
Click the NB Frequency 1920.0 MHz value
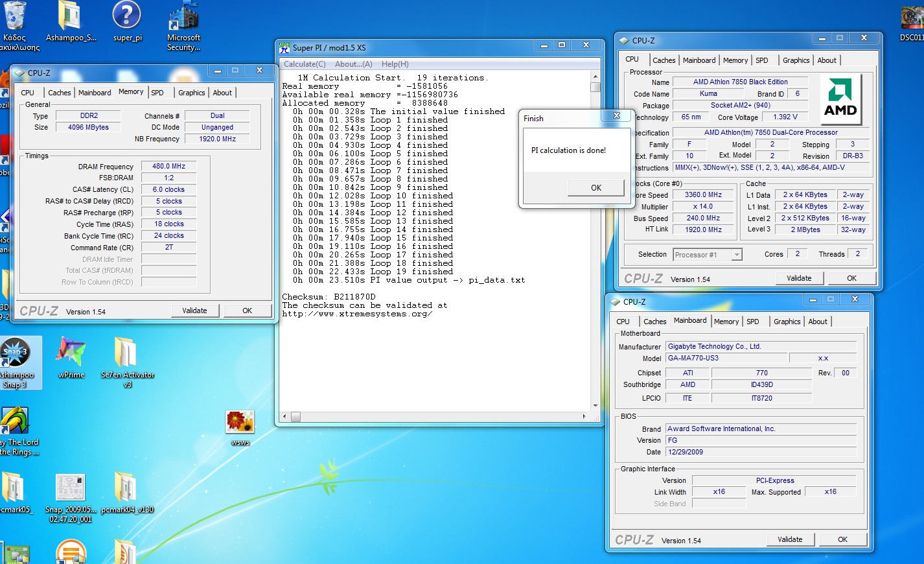(x=217, y=139)
